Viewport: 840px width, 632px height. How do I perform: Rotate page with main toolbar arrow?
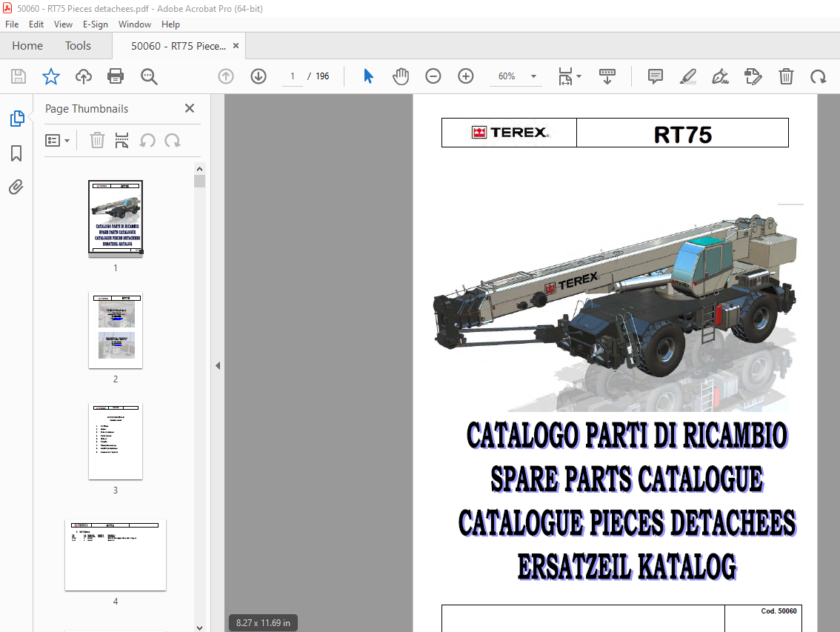[818, 76]
